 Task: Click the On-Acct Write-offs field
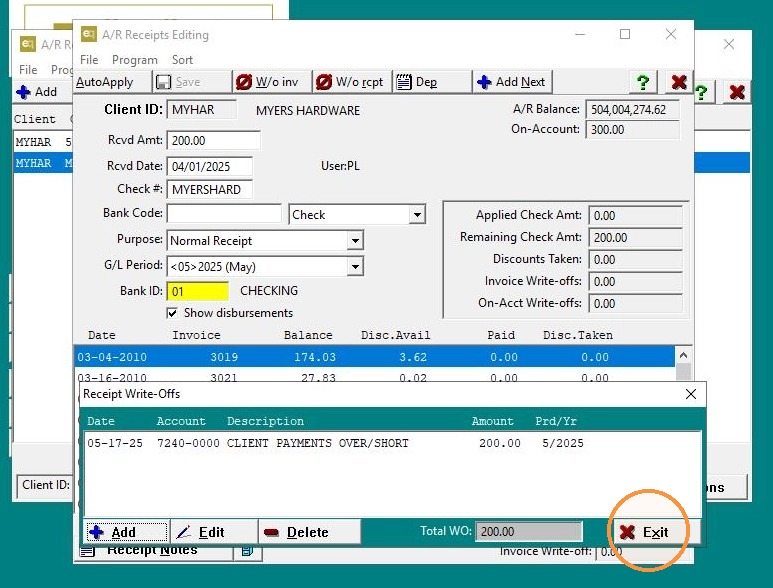click(635, 304)
